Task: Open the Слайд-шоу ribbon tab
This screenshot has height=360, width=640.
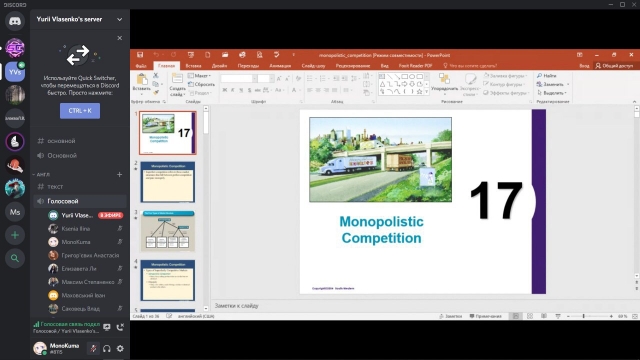Action: 313,66
